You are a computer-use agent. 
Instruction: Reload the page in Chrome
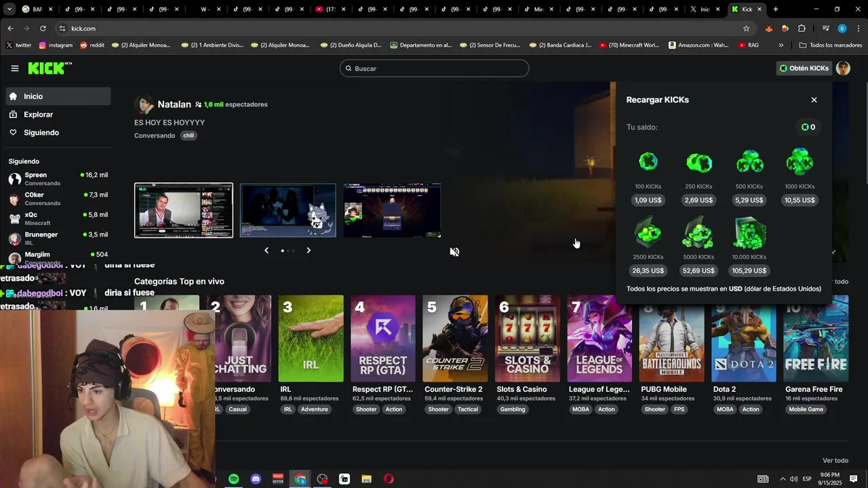tap(43, 28)
